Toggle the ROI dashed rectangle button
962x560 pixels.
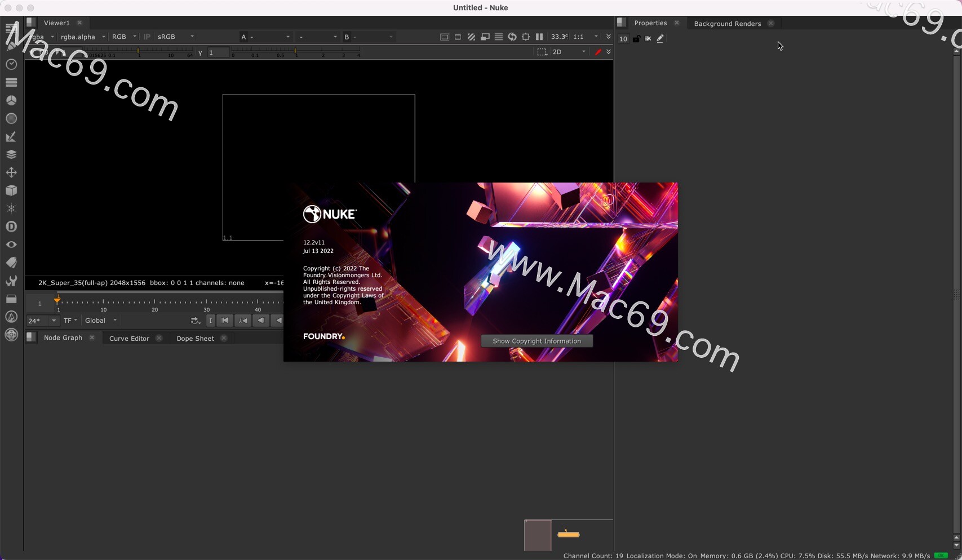pyautogui.click(x=542, y=52)
